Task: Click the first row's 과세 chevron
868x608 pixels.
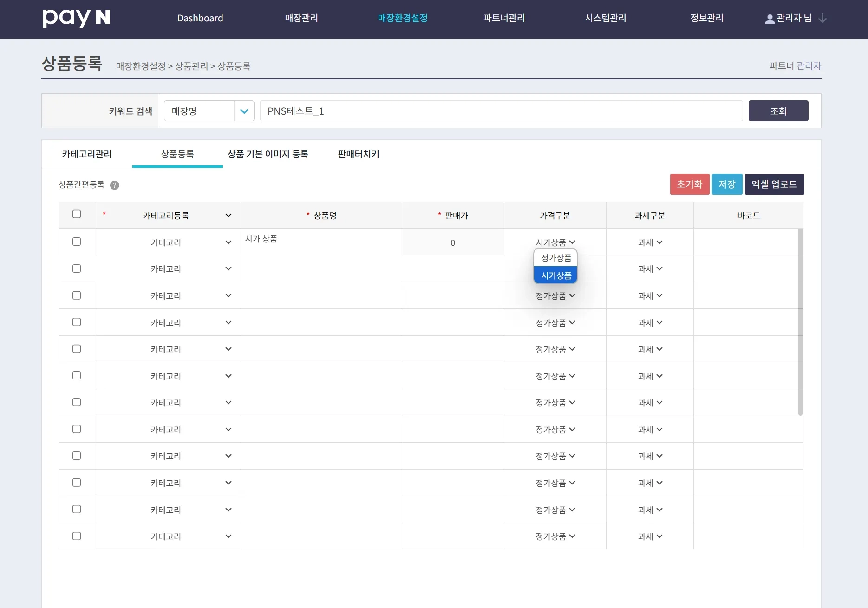Action: click(659, 242)
